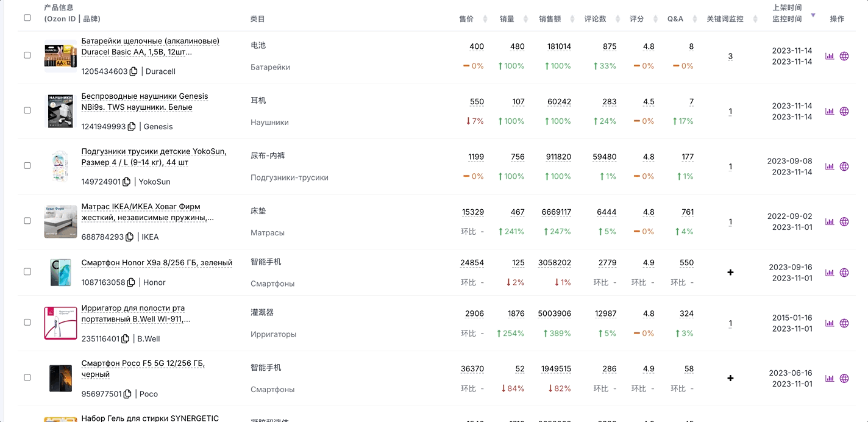Copy Ozon ID 956977501

pos(127,394)
